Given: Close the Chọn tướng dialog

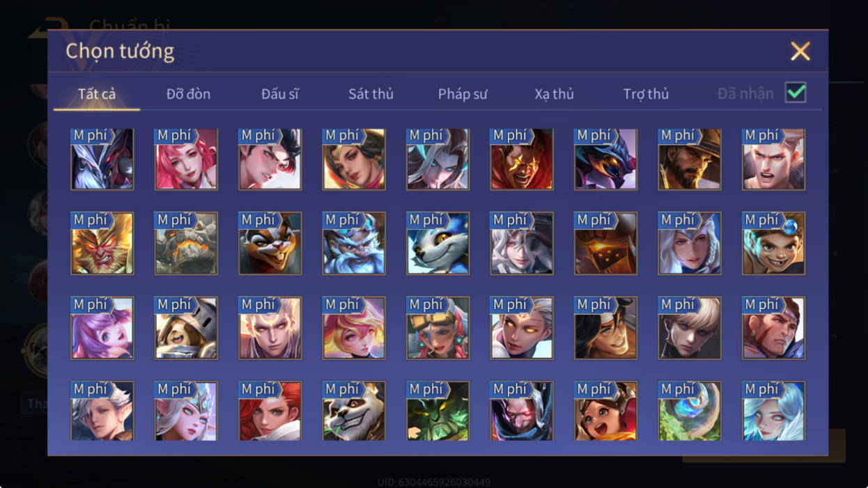Looking at the screenshot, I should click(800, 51).
